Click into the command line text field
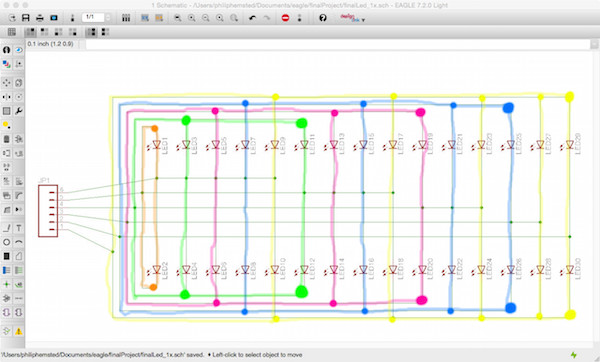The height and width of the screenshot is (362, 600). click(338, 44)
